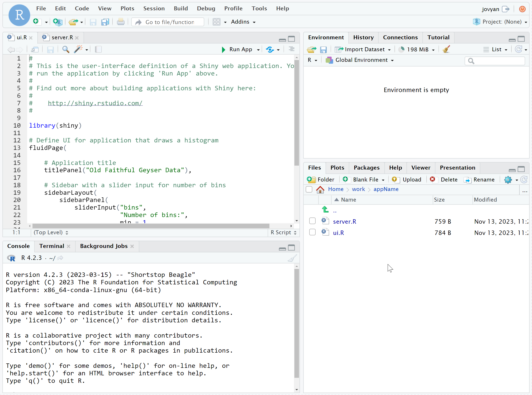Go up to parent directory arrow

click(x=325, y=210)
